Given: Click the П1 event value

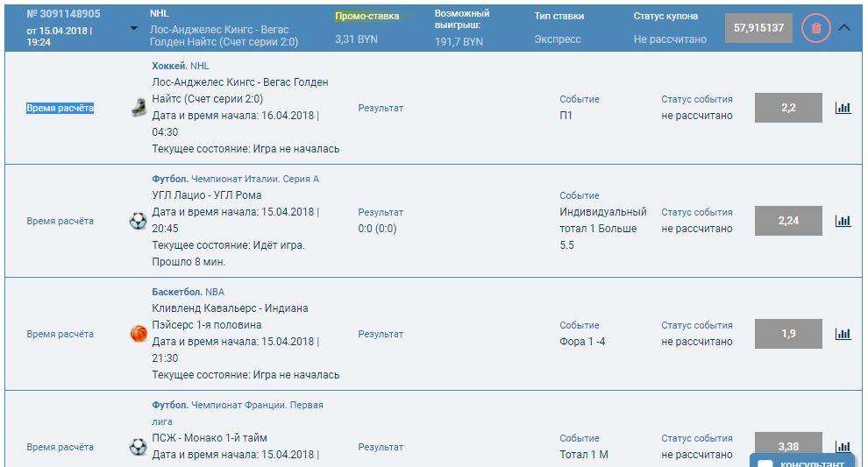Looking at the screenshot, I should (566, 116).
